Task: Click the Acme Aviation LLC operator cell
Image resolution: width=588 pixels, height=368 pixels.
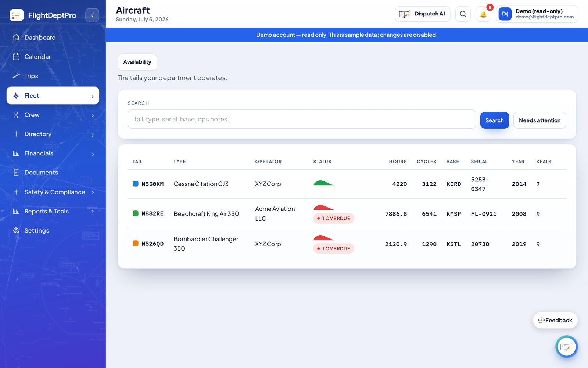Action: 275,214
